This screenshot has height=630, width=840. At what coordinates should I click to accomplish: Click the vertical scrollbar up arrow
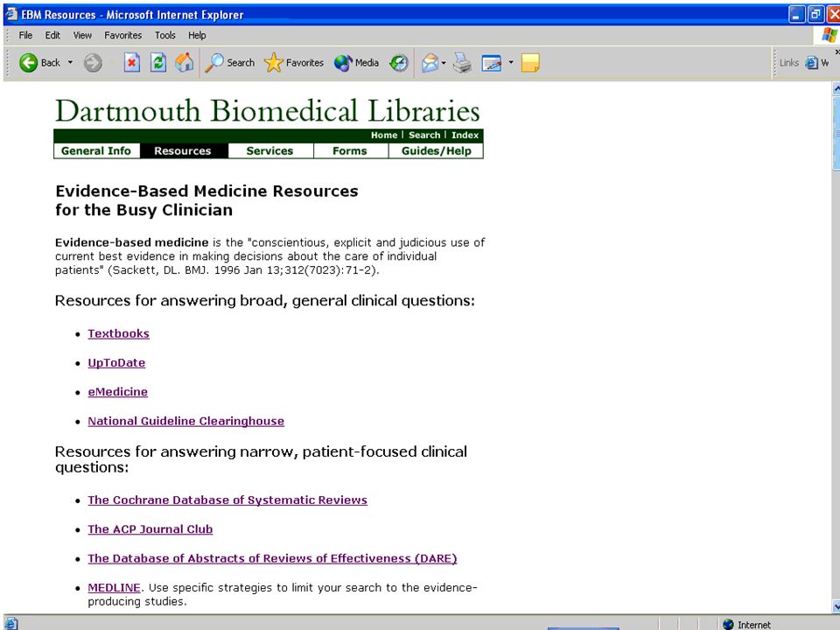point(836,88)
